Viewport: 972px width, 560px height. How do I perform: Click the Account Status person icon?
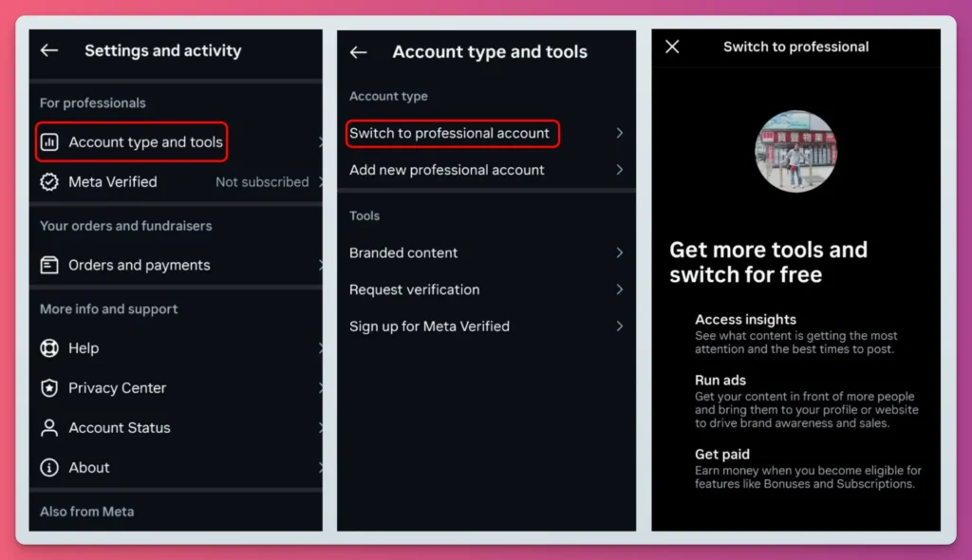pyautogui.click(x=49, y=428)
